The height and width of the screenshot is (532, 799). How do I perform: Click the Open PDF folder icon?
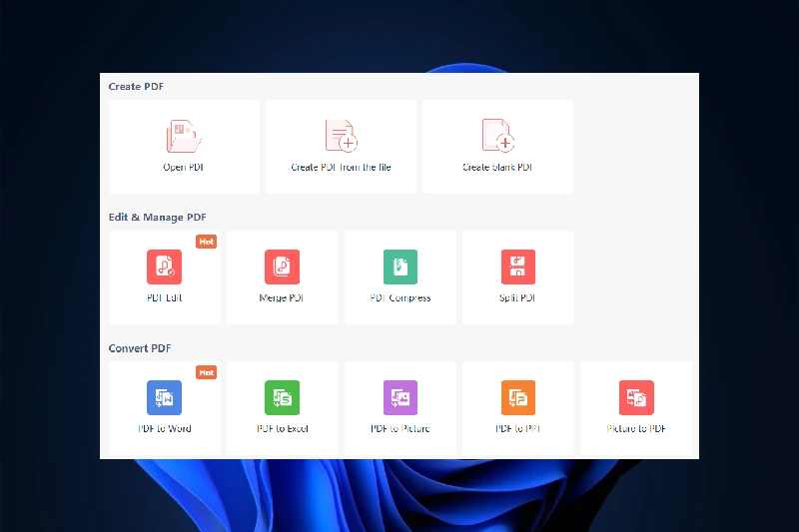point(184,136)
